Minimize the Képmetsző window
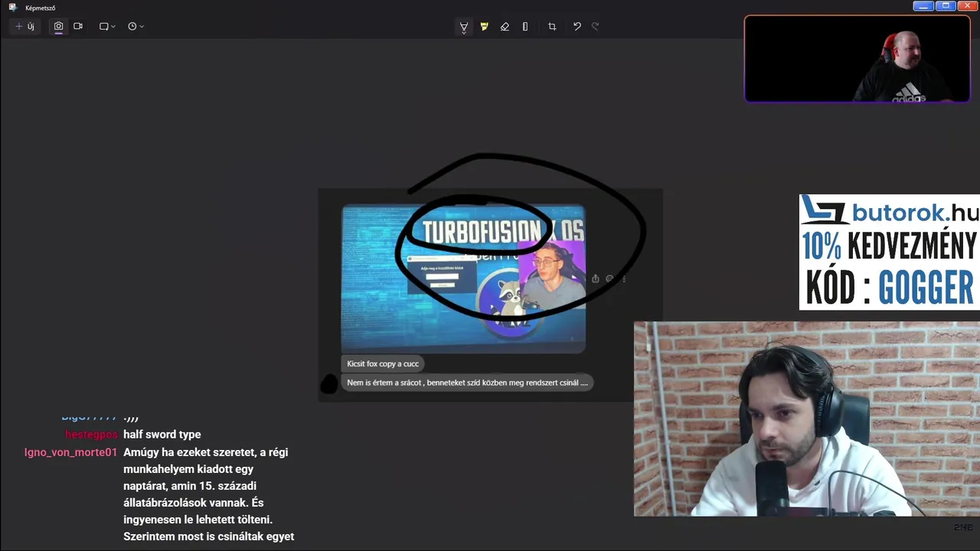980x551 pixels. click(923, 6)
